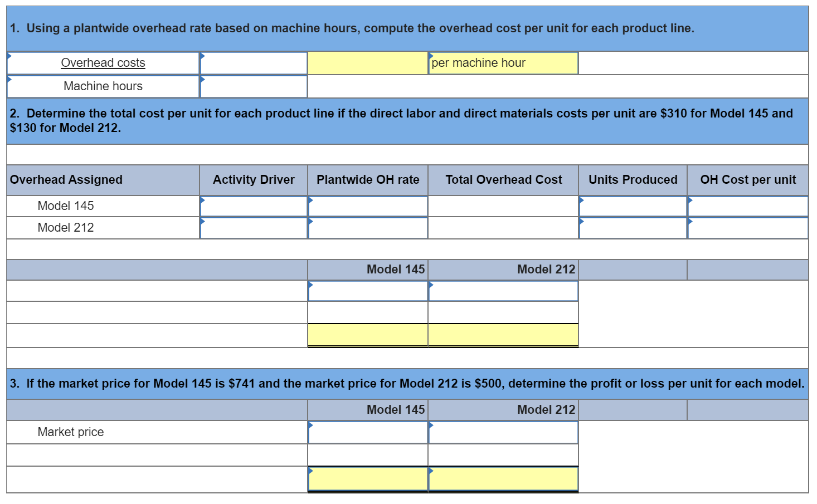
Task: Select yellow total cost cell for Model 212
Action: [503, 335]
